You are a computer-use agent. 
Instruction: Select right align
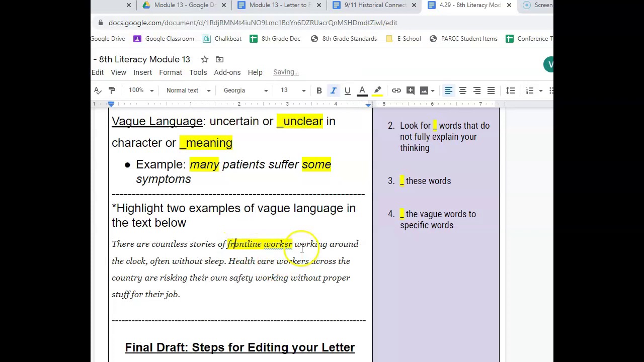click(477, 90)
